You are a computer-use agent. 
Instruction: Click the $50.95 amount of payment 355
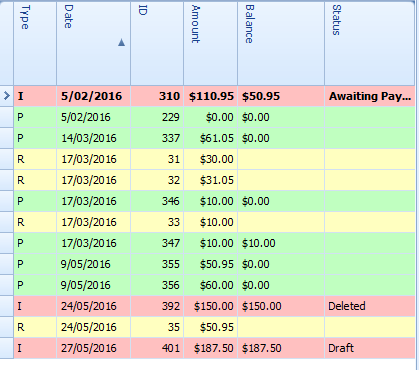click(x=211, y=264)
